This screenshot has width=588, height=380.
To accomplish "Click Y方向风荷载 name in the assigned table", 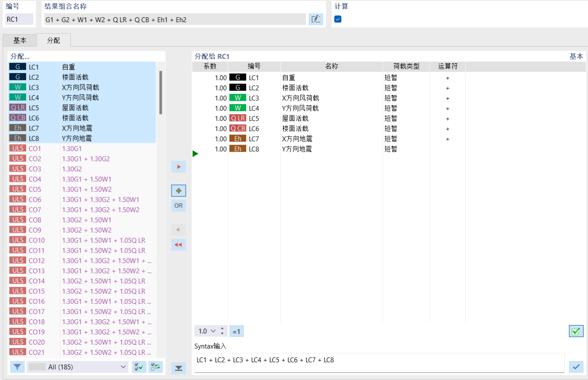I will (301, 108).
